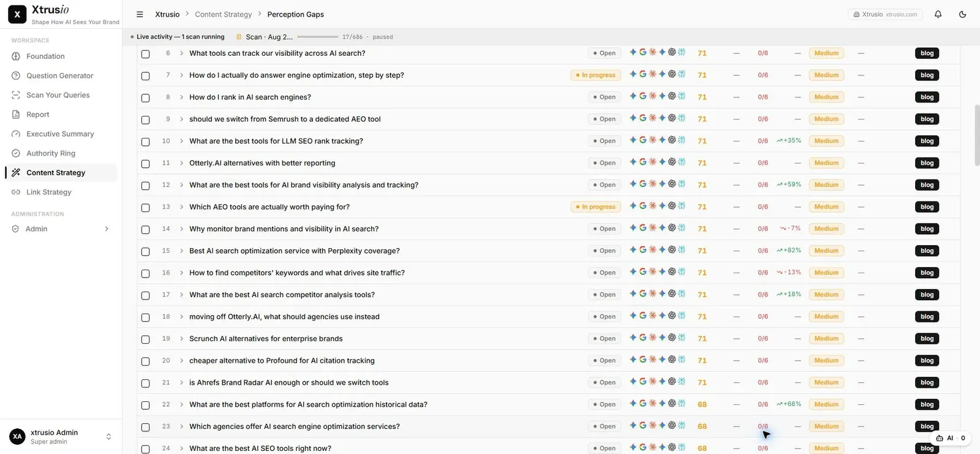Go to Scan Your Queries
This screenshot has height=454, width=980.
pyautogui.click(x=61, y=95)
